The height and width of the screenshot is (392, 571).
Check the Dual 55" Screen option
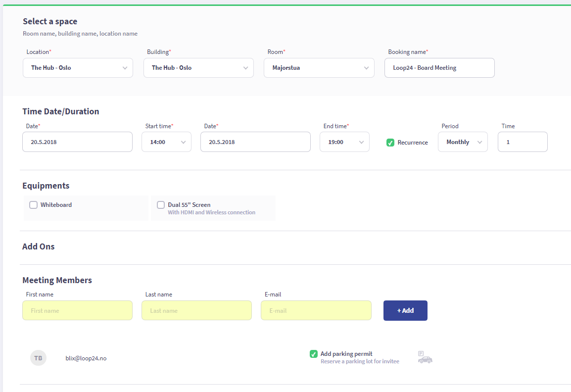tap(161, 205)
